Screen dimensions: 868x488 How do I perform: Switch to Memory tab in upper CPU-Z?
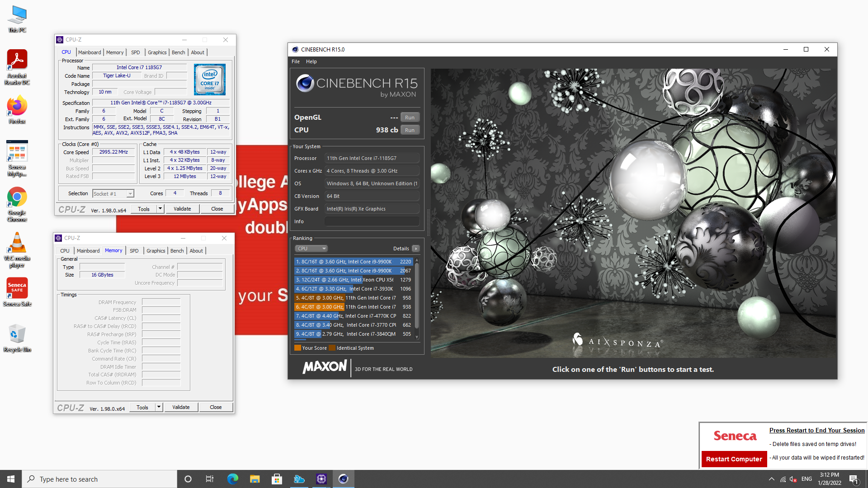[x=115, y=52]
